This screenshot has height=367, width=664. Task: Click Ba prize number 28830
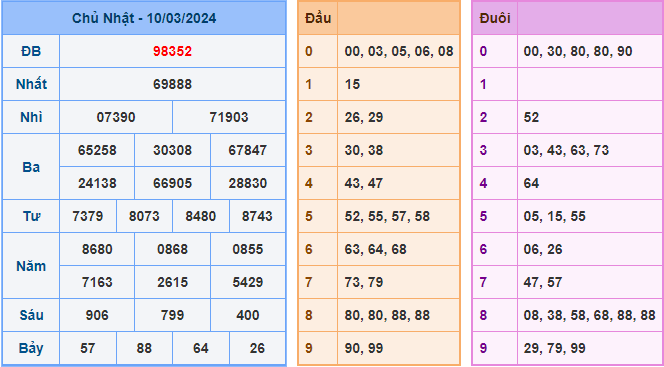pos(248,183)
